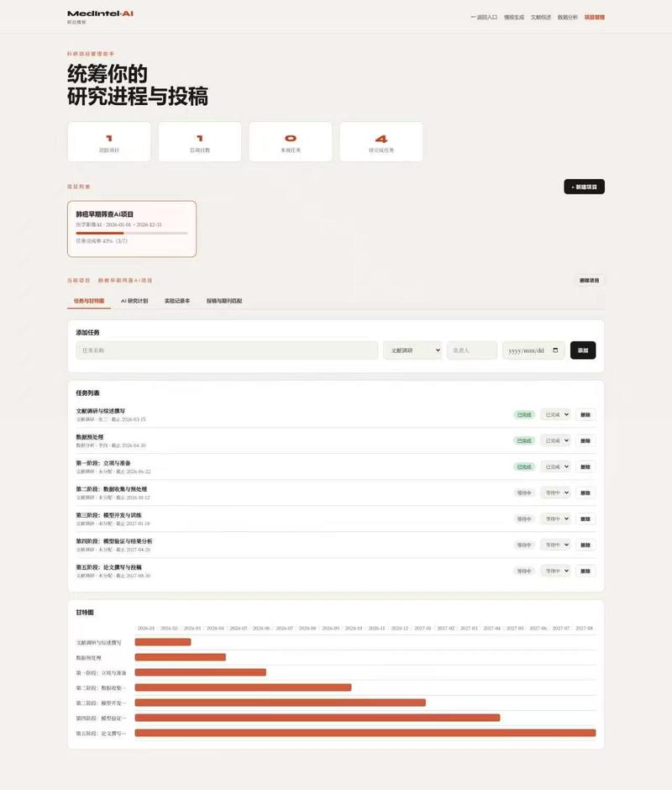Switch to the AI 研究计划 tab
This screenshot has width=672, height=790.
pos(134,301)
